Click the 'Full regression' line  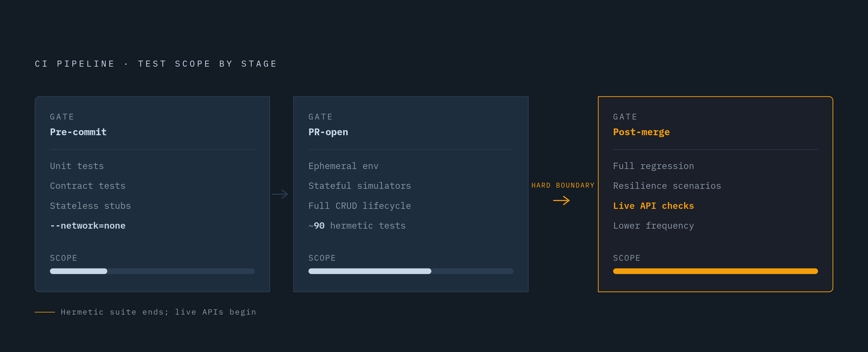653,166
